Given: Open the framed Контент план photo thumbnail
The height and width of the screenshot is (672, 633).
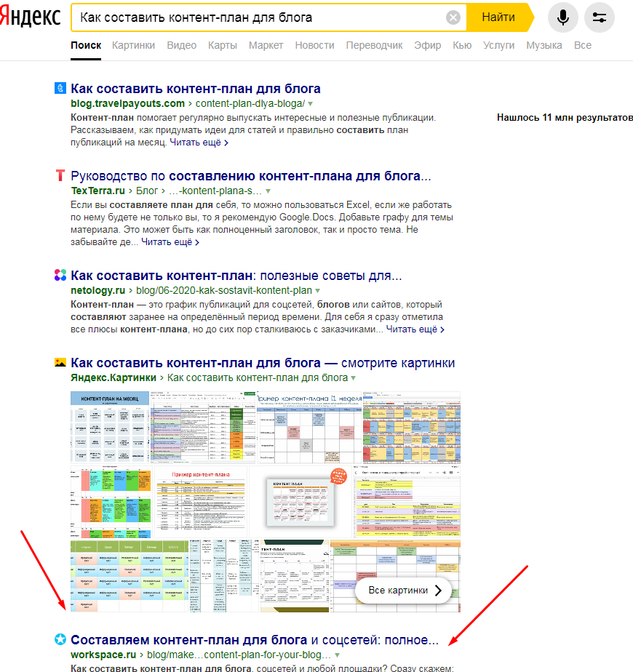Looking at the screenshot, I should pos(301,501).
